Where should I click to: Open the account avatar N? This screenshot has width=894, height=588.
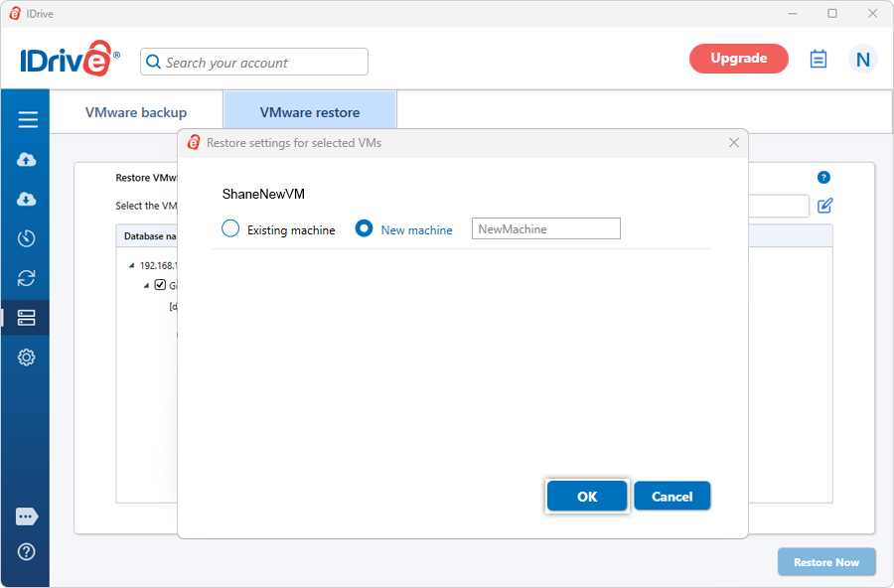coord(862,59)
